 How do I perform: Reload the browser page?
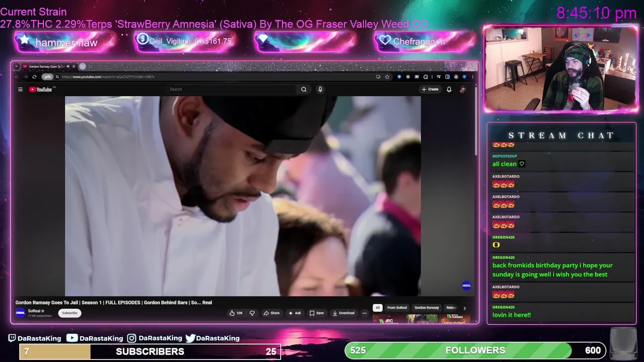(34, 77)
